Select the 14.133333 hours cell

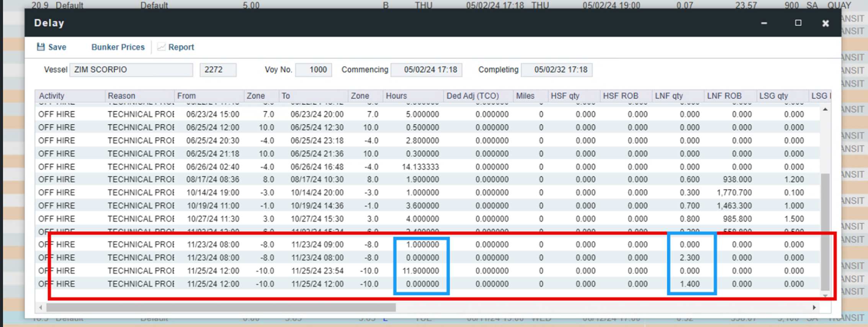pos(420,167)
